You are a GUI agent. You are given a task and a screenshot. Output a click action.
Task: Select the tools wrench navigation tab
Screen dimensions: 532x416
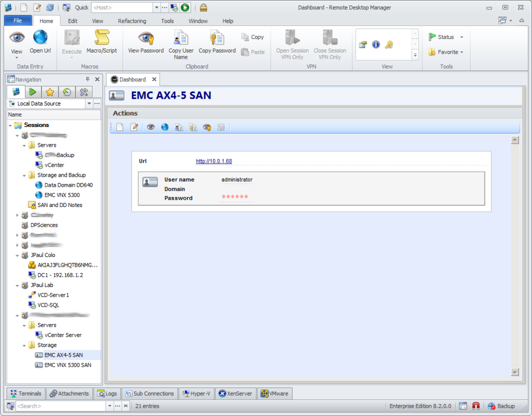tap(84, 92)
